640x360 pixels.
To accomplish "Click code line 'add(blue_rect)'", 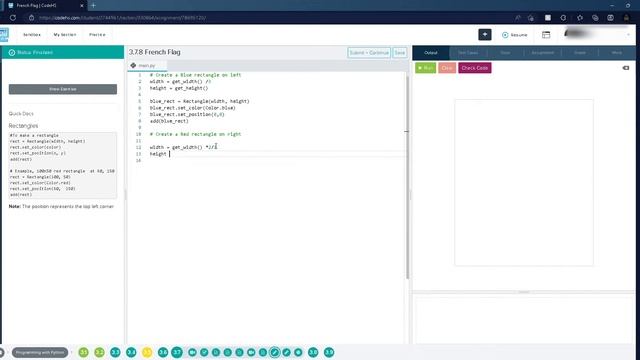I will coord(169,121).
